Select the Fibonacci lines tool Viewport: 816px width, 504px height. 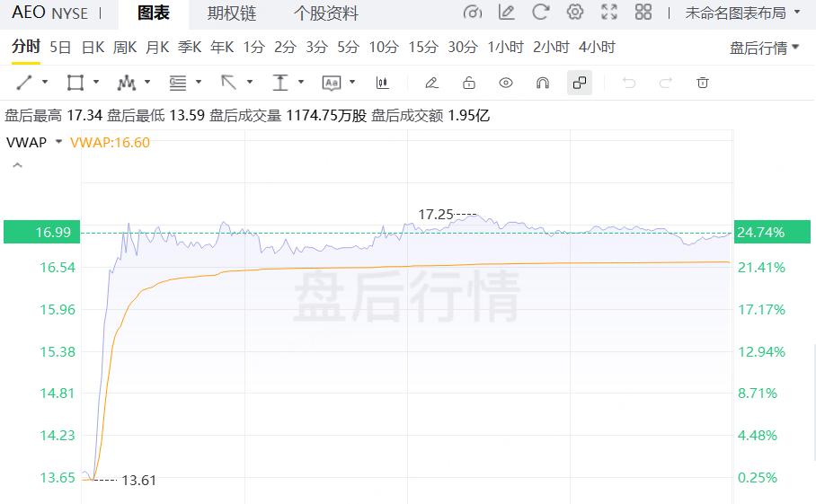point(178,82)
